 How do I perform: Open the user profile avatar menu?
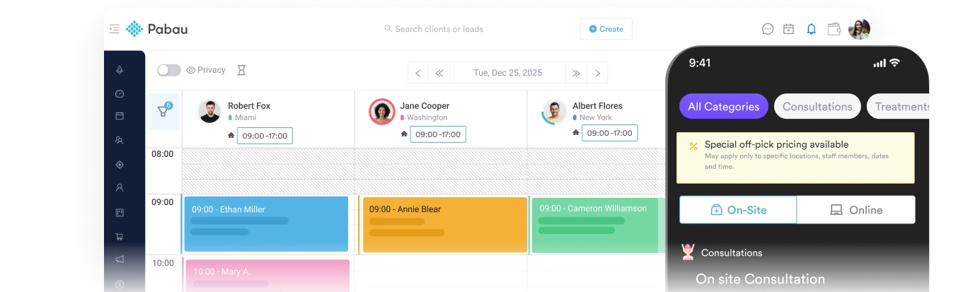pos(859,29)
